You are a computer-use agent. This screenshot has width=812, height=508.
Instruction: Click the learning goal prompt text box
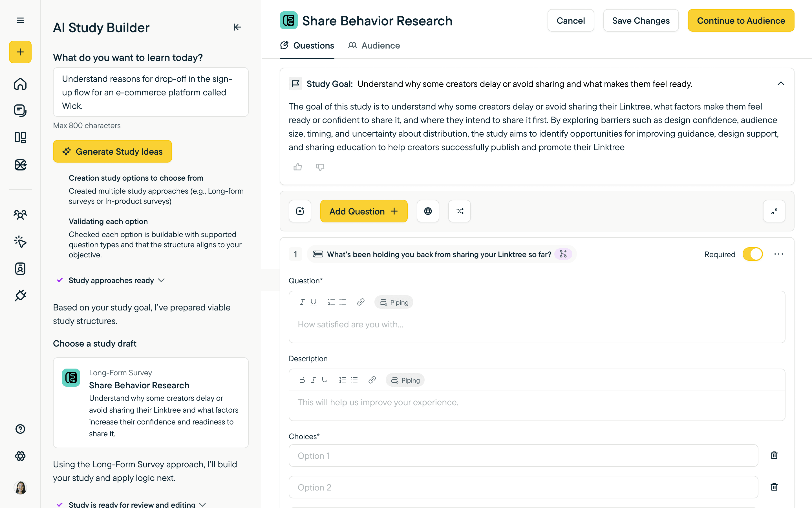pos(151,92)
